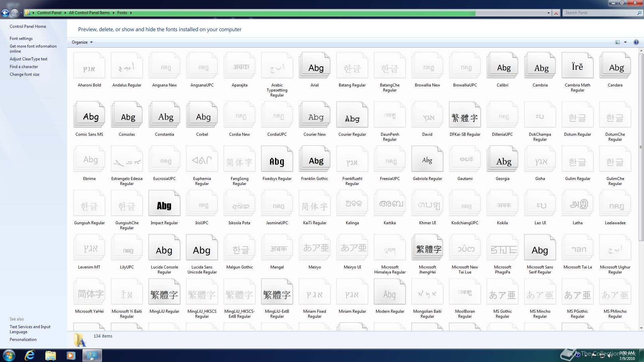Select the Corbel font icon
The width and height of the screenshot is (644, 362).
(x=202, y=115)
